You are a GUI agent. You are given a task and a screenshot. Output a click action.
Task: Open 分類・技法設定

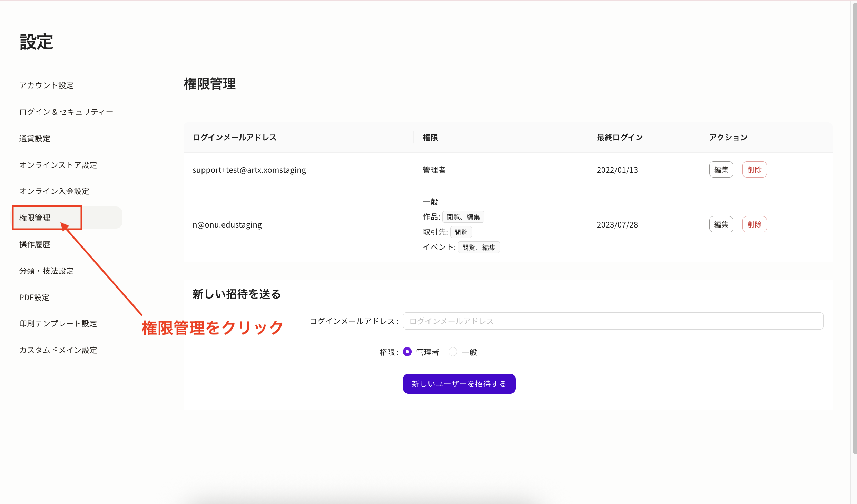[x=46, y=271]
